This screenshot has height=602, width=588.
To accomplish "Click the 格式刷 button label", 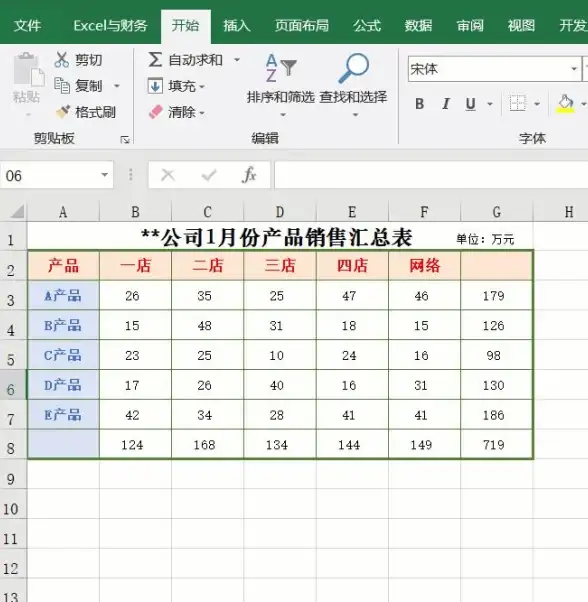I will pyautogui.click(x=95, y=112).
